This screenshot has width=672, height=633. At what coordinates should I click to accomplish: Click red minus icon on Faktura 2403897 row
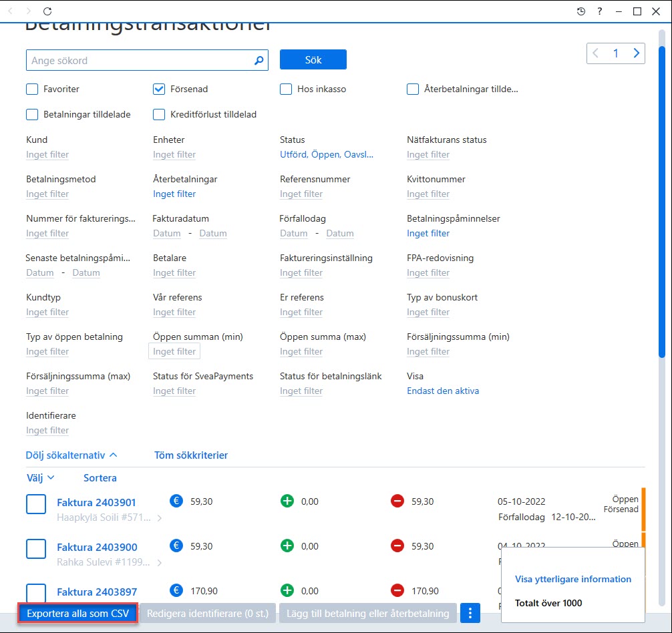tap(397, 590)
